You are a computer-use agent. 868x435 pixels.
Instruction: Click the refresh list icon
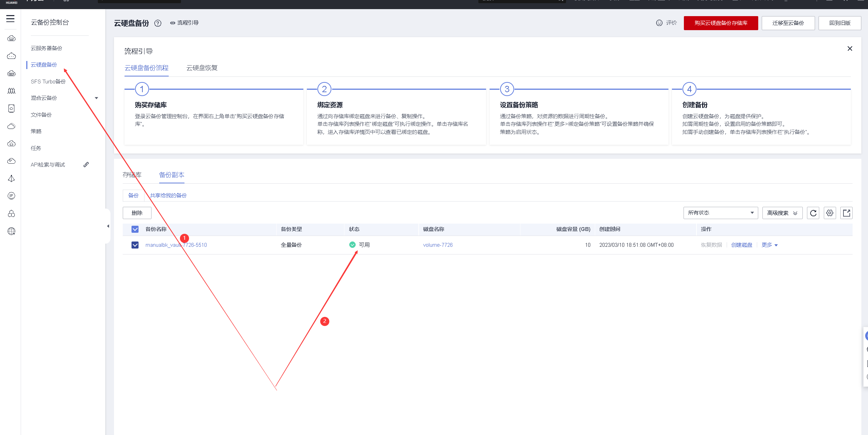tap(813, 213)
